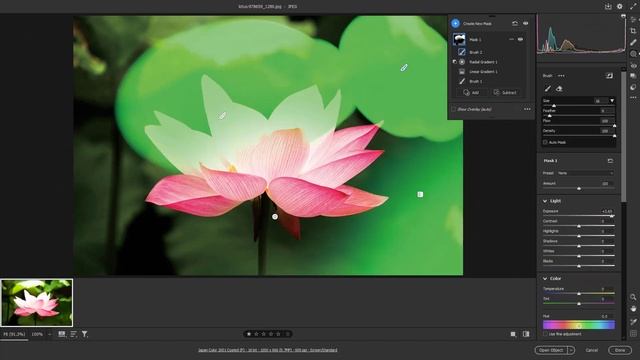Click the filmstrip filter funnel icon

pyautogui.click(x=84, y=334)
